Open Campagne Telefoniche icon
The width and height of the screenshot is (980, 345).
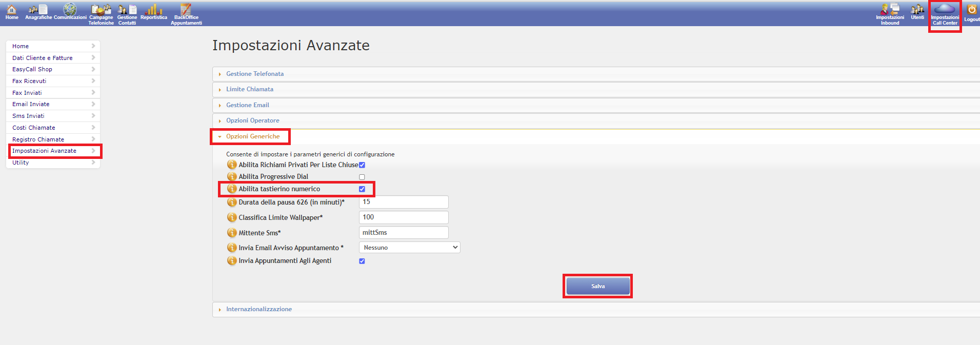click(101, 9)
